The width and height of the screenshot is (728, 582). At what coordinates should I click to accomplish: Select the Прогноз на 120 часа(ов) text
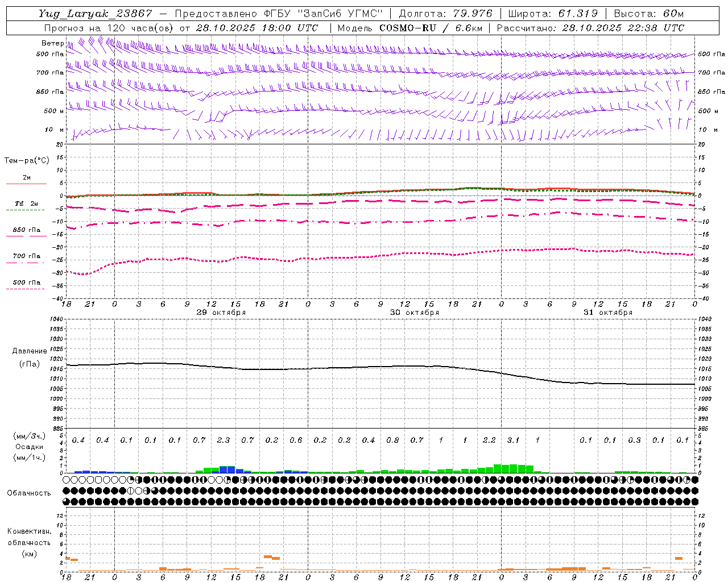[109, 28]
